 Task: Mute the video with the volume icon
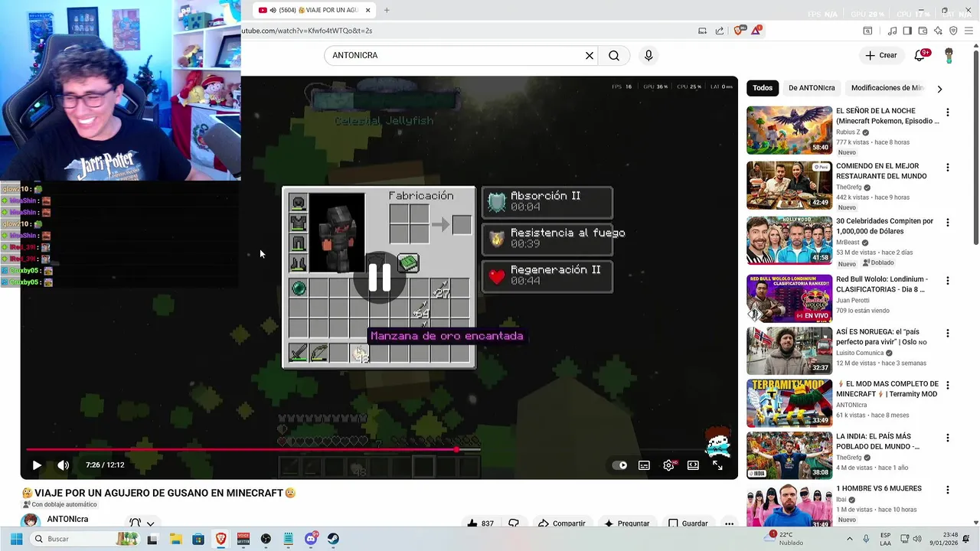point(64,465)
